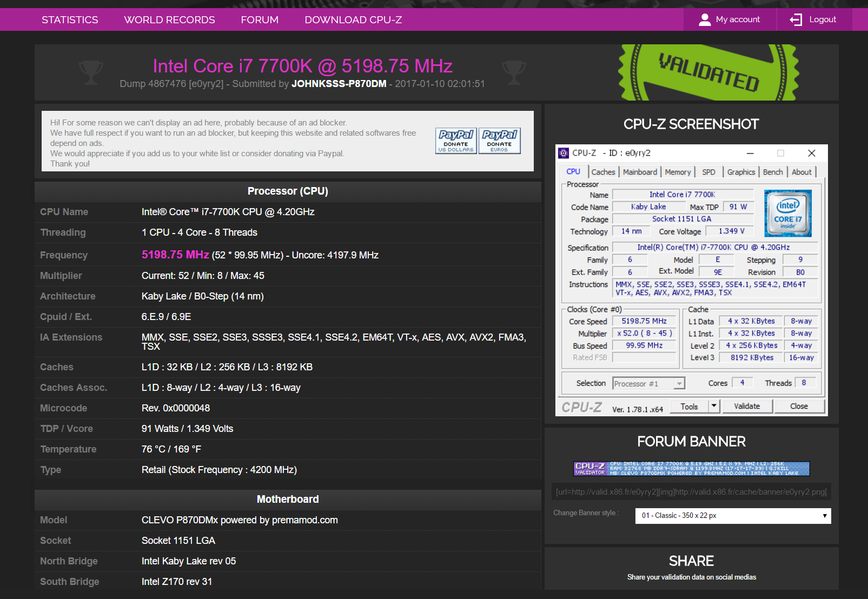
Task: Click the My account user icon
Action: tap(705, 19)
